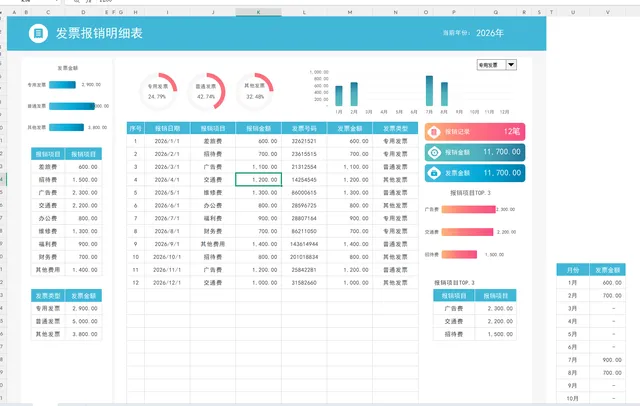Click the 专用发票 bar in 发票金额 chart
Image resolution: width=640 pixels, height=406 pixels.
62,85
